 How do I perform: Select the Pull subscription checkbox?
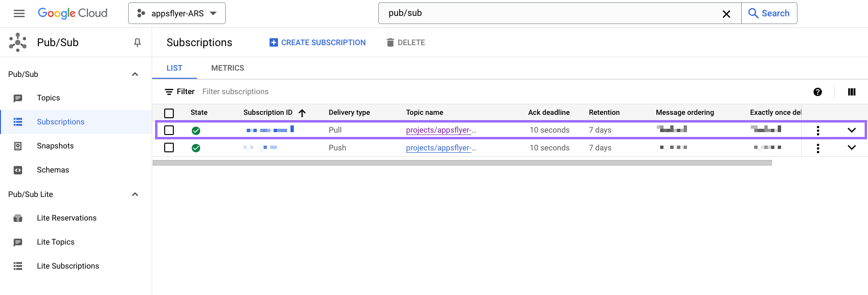point(169,130)
